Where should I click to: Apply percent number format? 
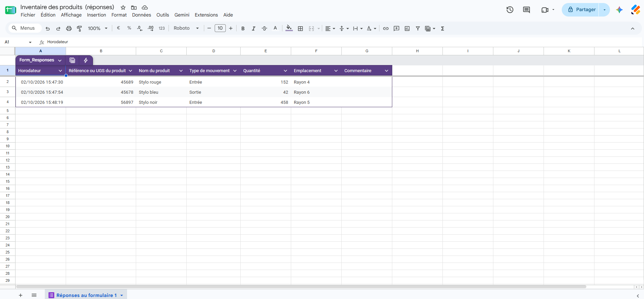pyautogui.click(x=129, y=28)
